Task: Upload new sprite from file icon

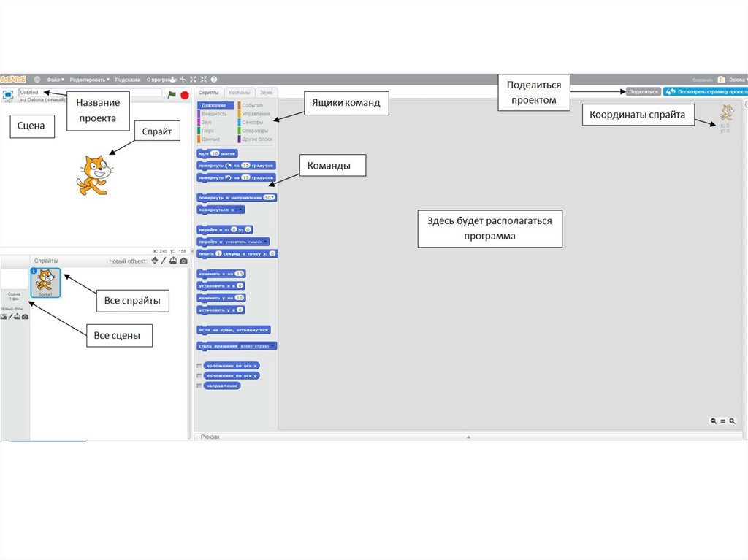Action: point(173,261)
